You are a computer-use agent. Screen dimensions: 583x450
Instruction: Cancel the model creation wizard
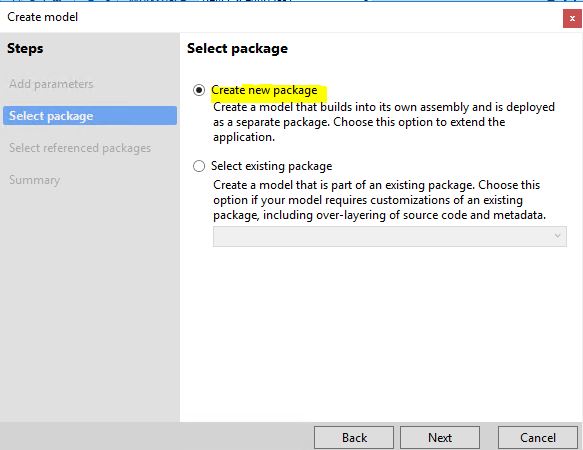click(538, 438)
